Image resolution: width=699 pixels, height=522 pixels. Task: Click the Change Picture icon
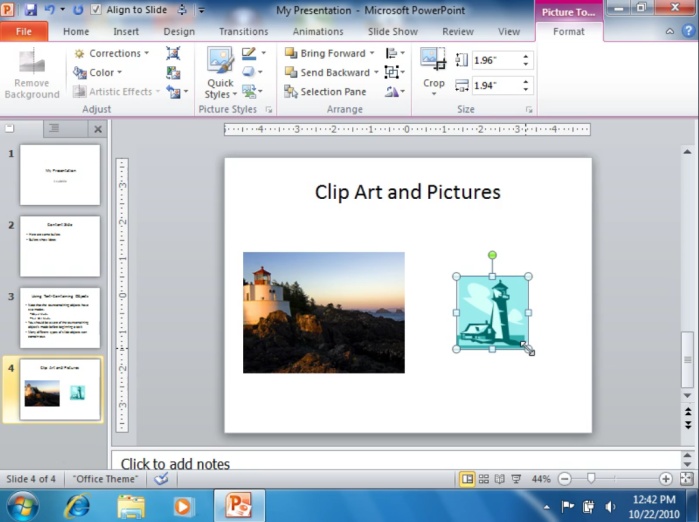tap(173, 73)
